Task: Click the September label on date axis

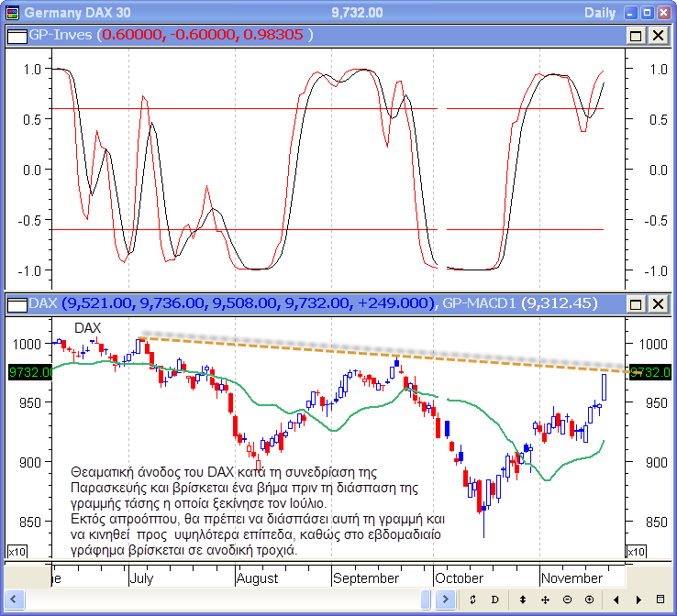Action: pos(366,578)
